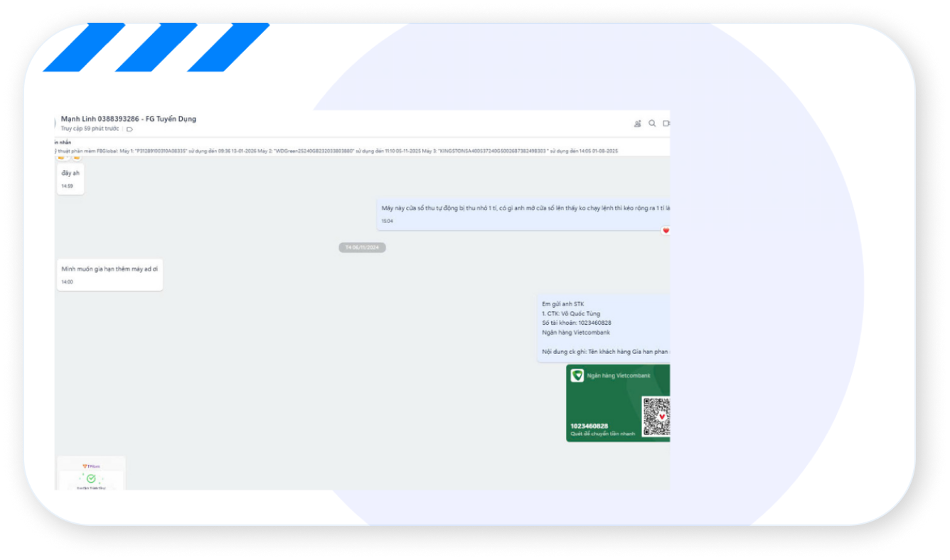This screenshot has height=560, width=950.
Task: Click the heart reaction on 15:04 message
Action: click(x=666, y=230)
